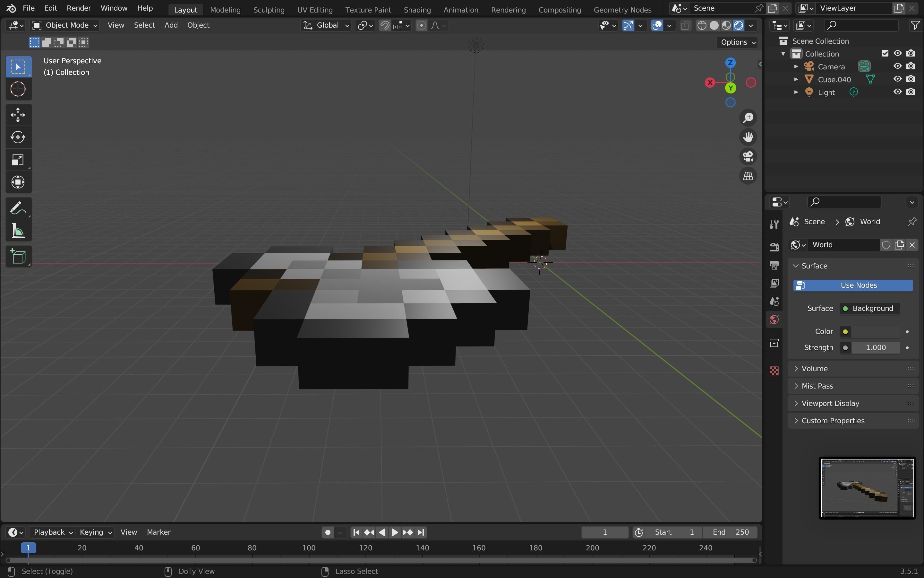The width and height of the screenshot is (924, 578).
Task: Select the Move tool
Action: pyautogui.click(x=18, y=115)
